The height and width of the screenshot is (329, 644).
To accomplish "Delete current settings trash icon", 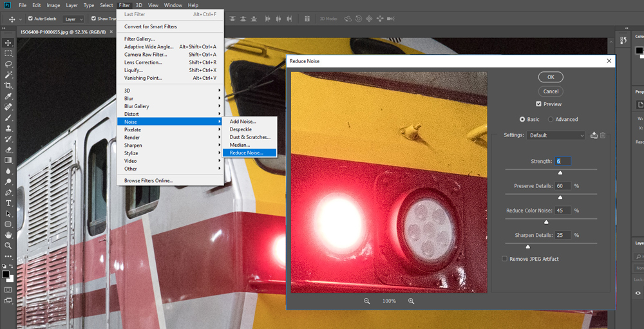I will click(x=603, y=135).
